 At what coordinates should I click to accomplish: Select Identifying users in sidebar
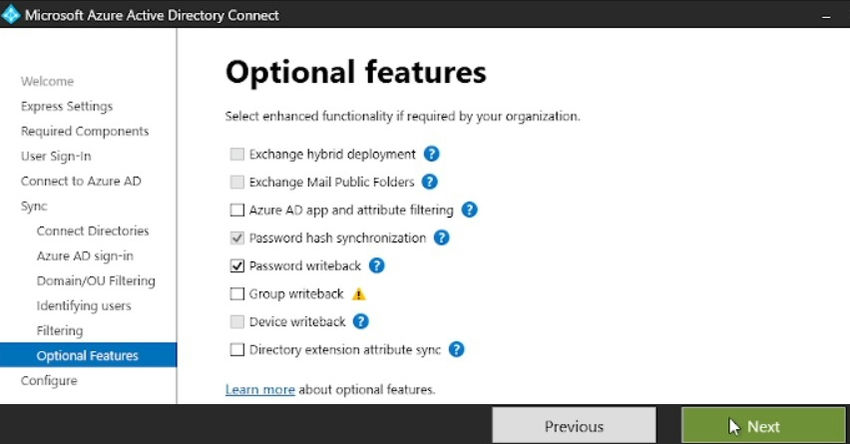(x=83, y=306)
